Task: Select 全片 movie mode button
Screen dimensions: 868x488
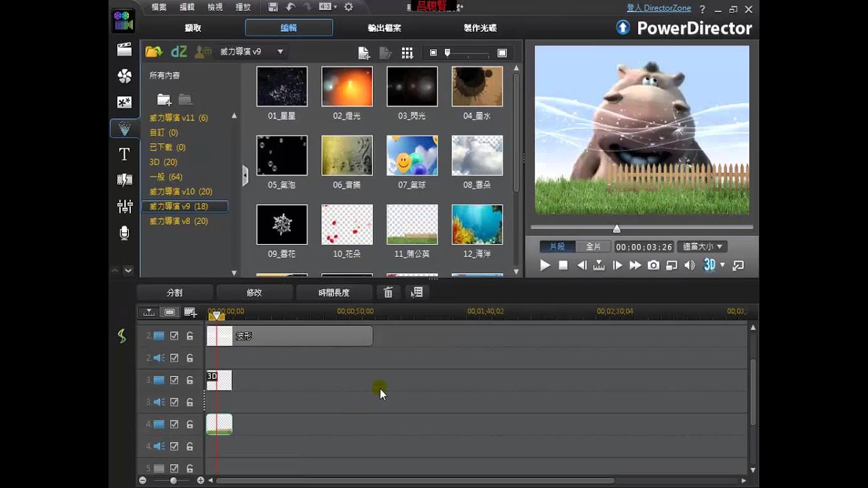Action: pyautogui.click(x=593, y=247)
